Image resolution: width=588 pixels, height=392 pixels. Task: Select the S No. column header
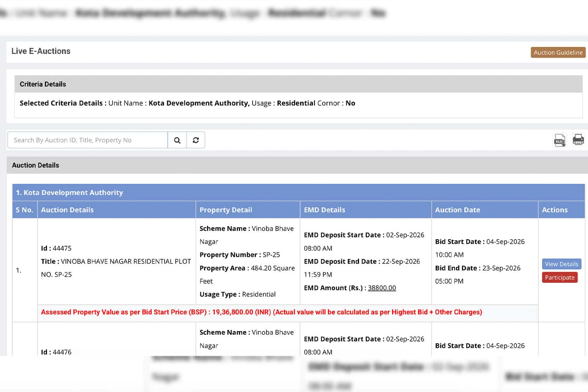25,210
